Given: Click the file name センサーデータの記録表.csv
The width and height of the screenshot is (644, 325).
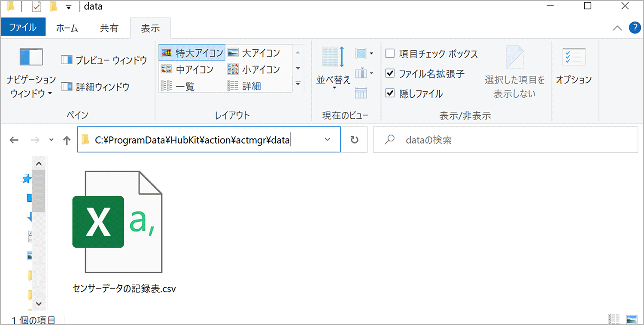Looking at the screenshot, I should 125,288.
